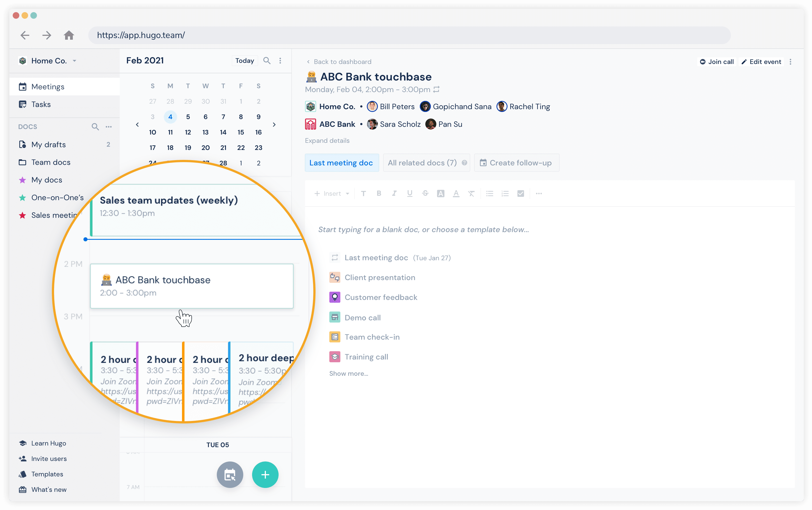Open Templates in the sidebar
Screen dimensions: 812x510
pyautogui.click(x=41, y=474)
